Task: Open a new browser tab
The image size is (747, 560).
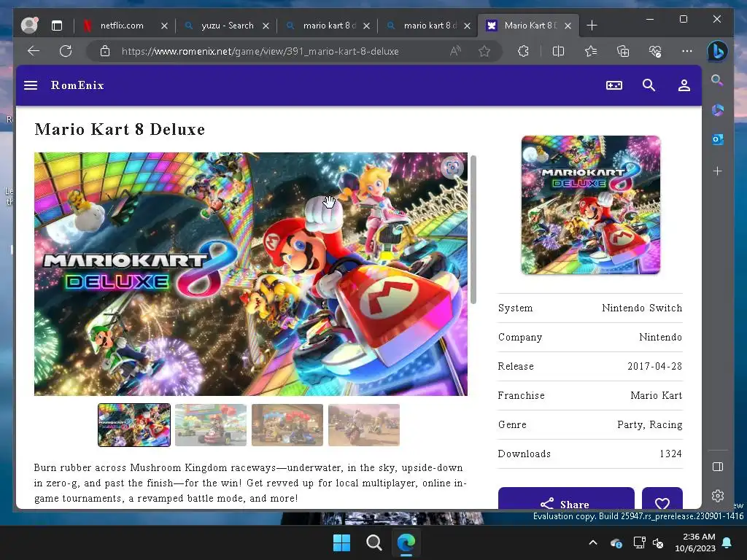Action: [592, 26]
